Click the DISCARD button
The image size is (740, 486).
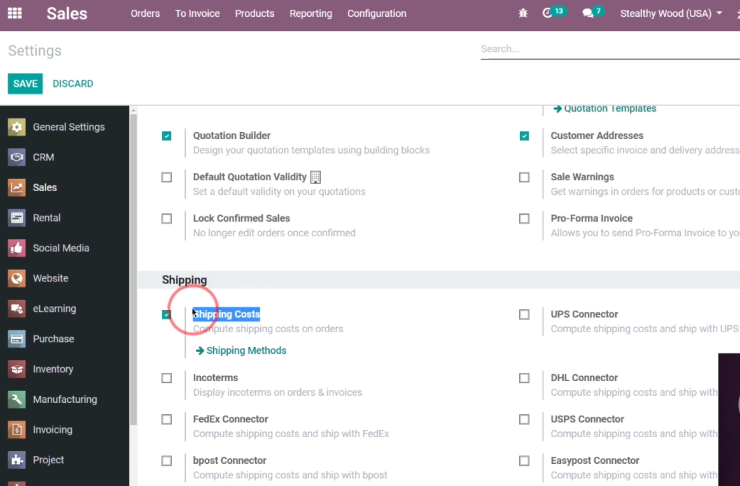[73, 84]
